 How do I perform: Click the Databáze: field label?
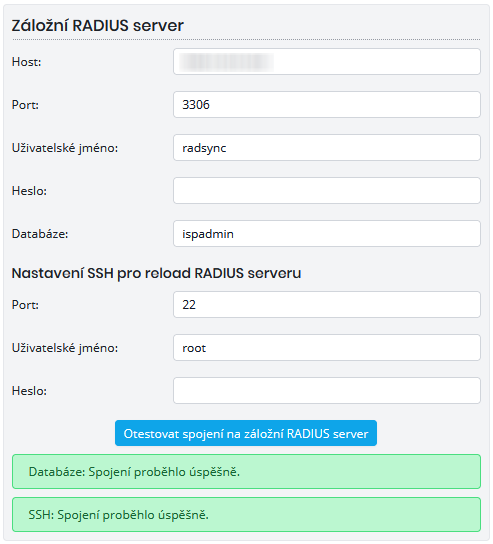[40, 234]
